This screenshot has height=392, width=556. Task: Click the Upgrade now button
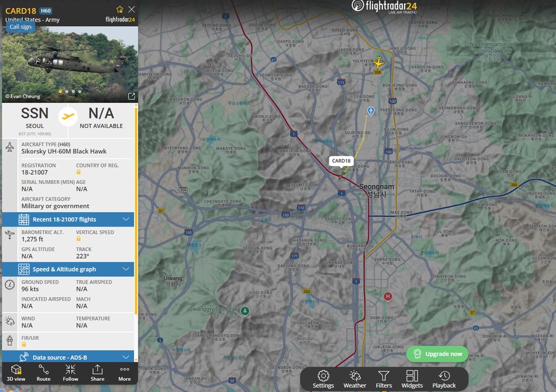point(437,354)
